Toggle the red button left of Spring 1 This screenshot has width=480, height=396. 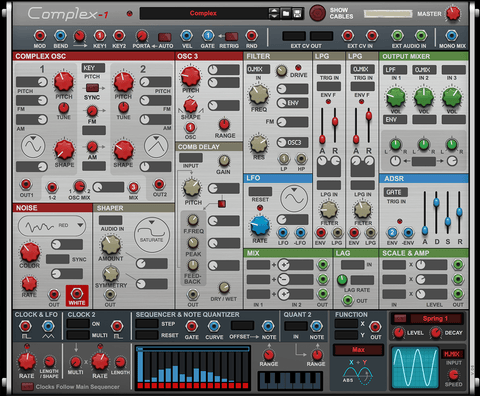coord(400,318)
